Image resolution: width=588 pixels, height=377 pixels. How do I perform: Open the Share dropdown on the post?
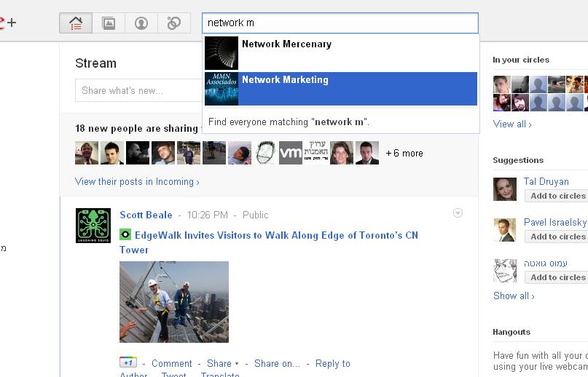coord(223,363)
